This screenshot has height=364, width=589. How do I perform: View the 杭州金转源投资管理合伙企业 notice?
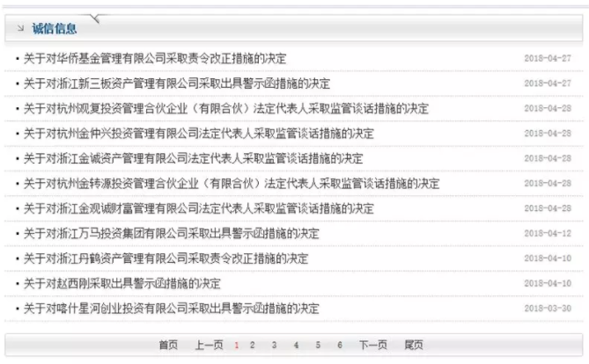coord(231,184)
